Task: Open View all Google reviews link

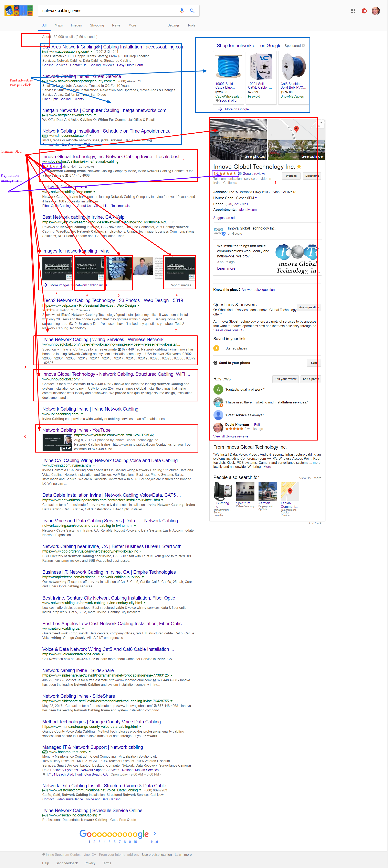Action: pos(231,436)
